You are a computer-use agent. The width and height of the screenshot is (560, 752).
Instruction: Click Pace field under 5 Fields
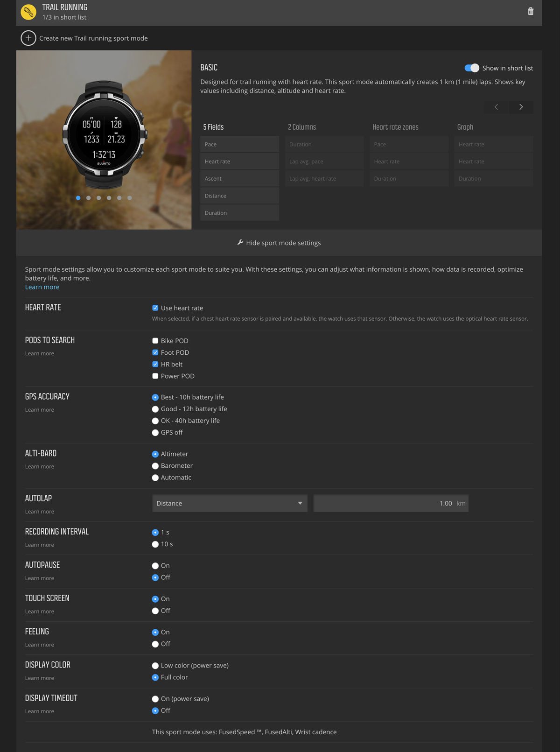[239, 144]
